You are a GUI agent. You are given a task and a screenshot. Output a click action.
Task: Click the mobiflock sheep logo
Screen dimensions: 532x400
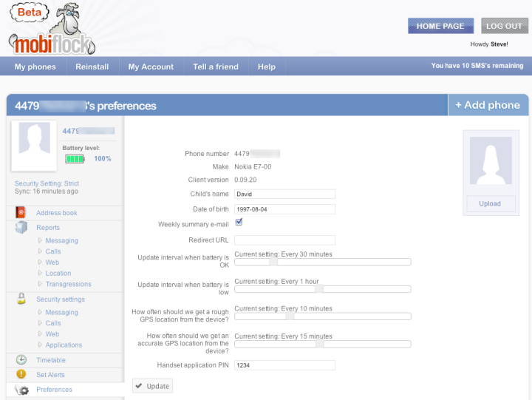pyautogui.click(x=52, y=30)
